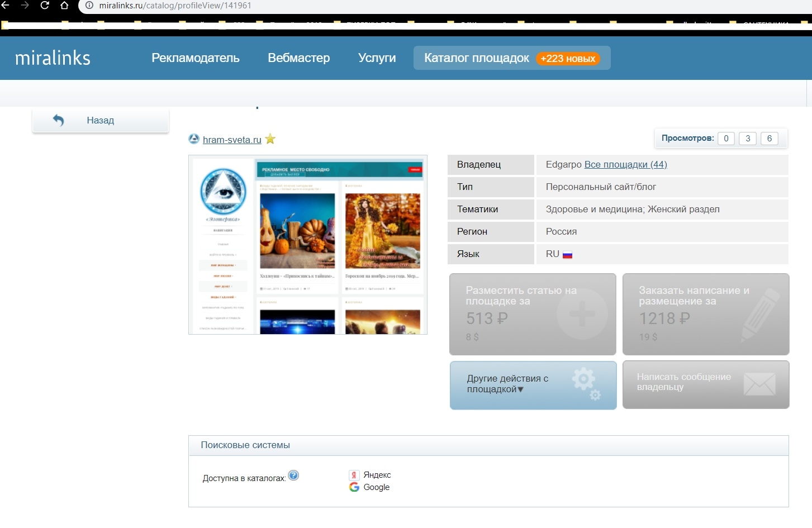Click the help question icon near Доступна в каталогах
This screenshot has height=528, width=812.
(x=293, y=475)
